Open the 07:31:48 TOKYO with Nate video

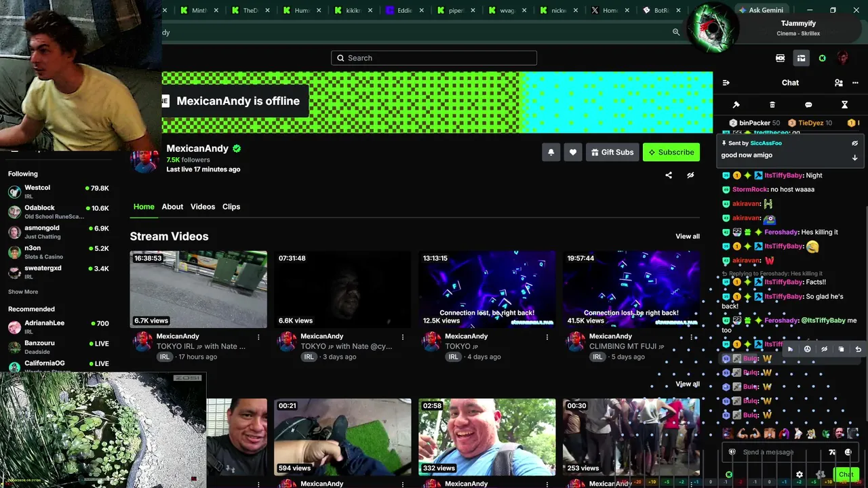point(342,289)
